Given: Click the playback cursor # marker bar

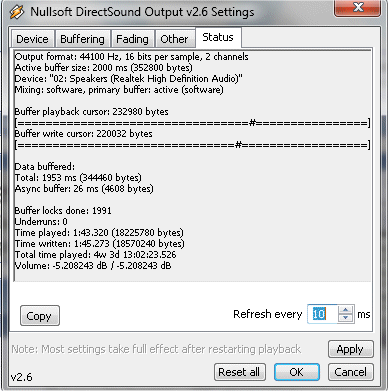Looking at the screenshot, I should (193, 123).
